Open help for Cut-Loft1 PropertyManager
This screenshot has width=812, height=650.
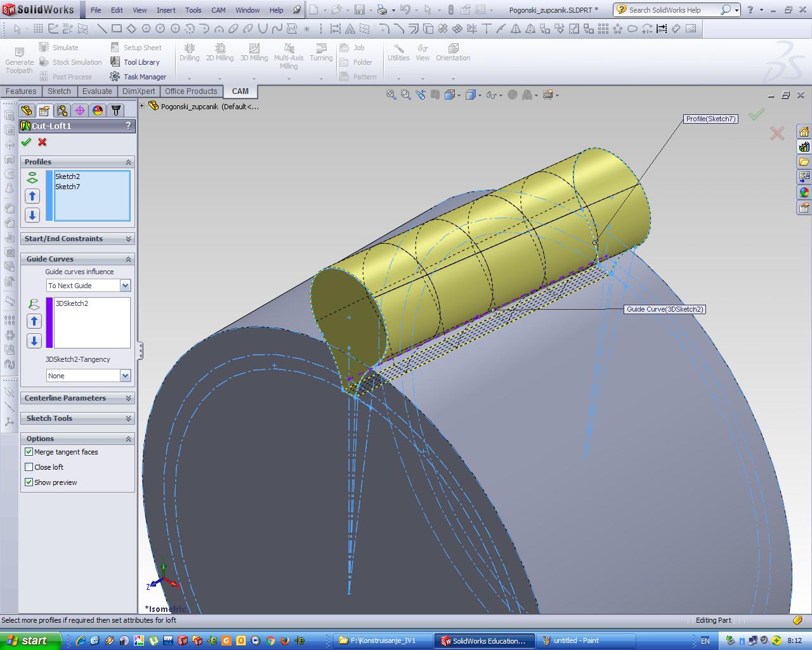(x=128, y=126)
